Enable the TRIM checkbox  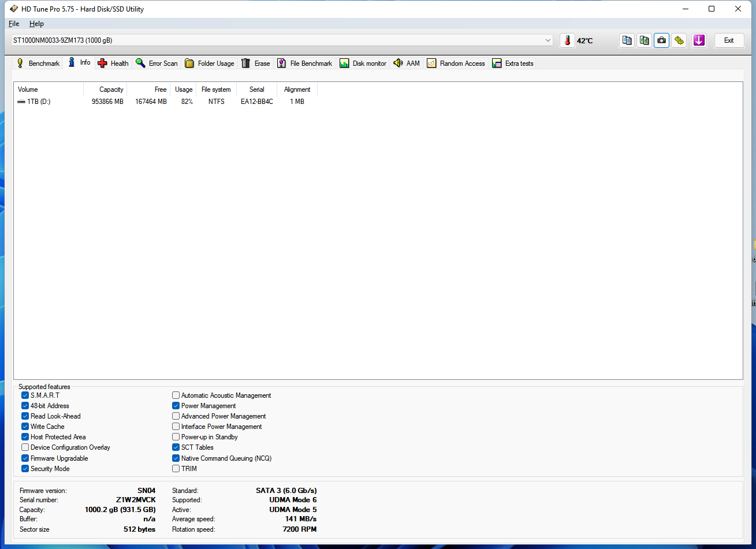pyautogui.click(x=176, y=469)
